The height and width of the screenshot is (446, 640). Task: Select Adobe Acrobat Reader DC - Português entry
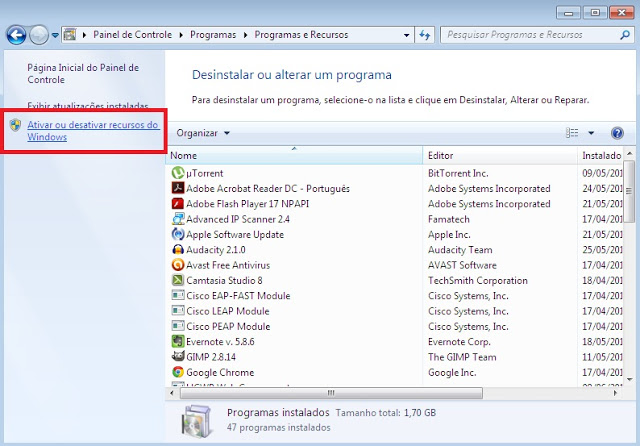click(268, 189)
